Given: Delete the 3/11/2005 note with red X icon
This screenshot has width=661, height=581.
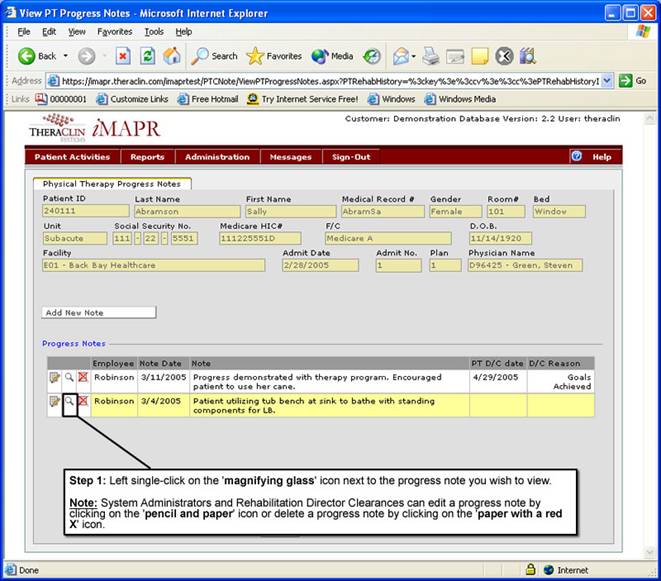Looking at the screenshot, I should pos(83,378).
